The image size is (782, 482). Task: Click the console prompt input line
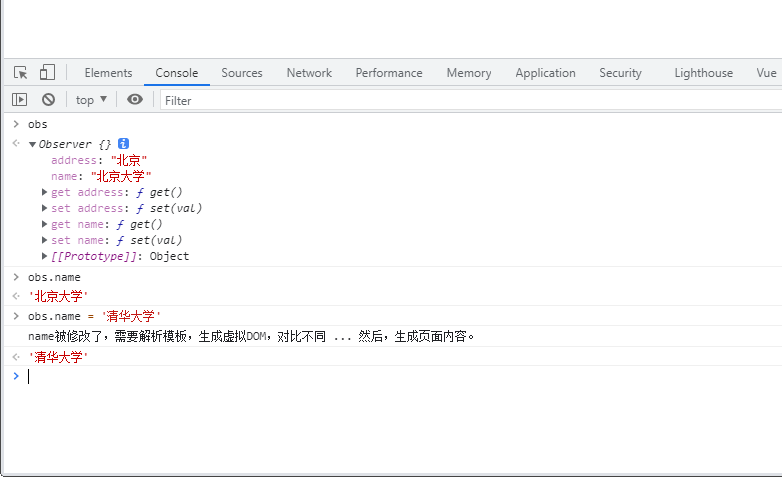(x=404, y=376)
